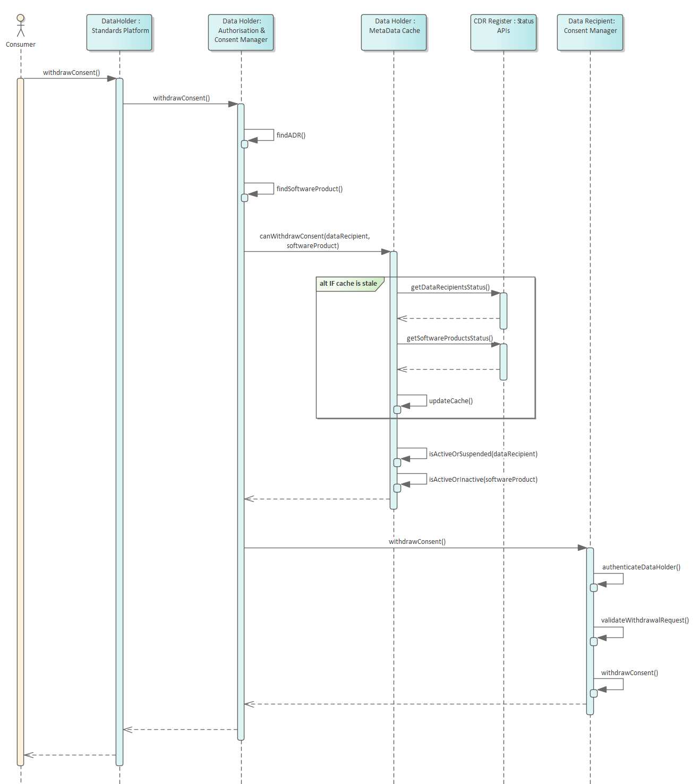This screenshot has width=700, height=784.
Task: Click the Data Holder : MetaData Cache header
Action: click(x=394, y=31)
